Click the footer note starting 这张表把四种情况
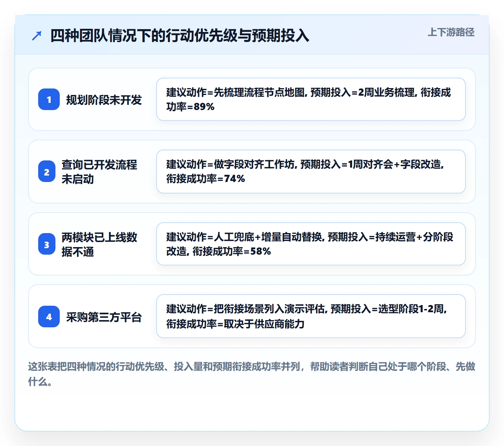The image size is (504, 446). [252, 374]
